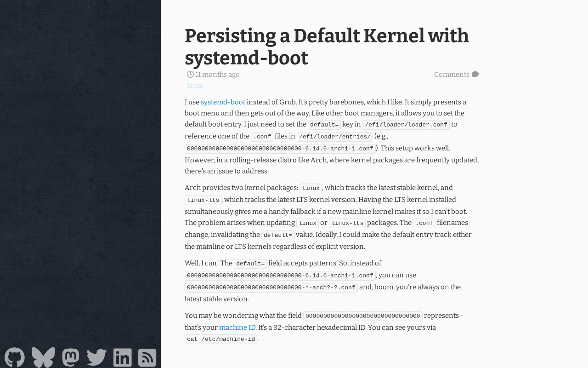Image resolution: width=588 pixels, height=368 pixels.
Task: Click the 'cat /etc/machine-id' code snippet
Action: [221, 339]
